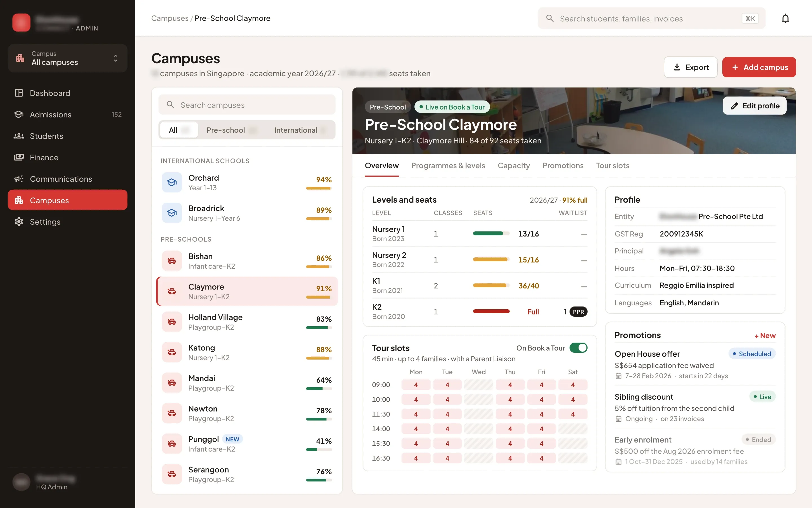Select the Pre-school campus filter
This screenshot has height=508, width=812.
[x=231, y=130]
